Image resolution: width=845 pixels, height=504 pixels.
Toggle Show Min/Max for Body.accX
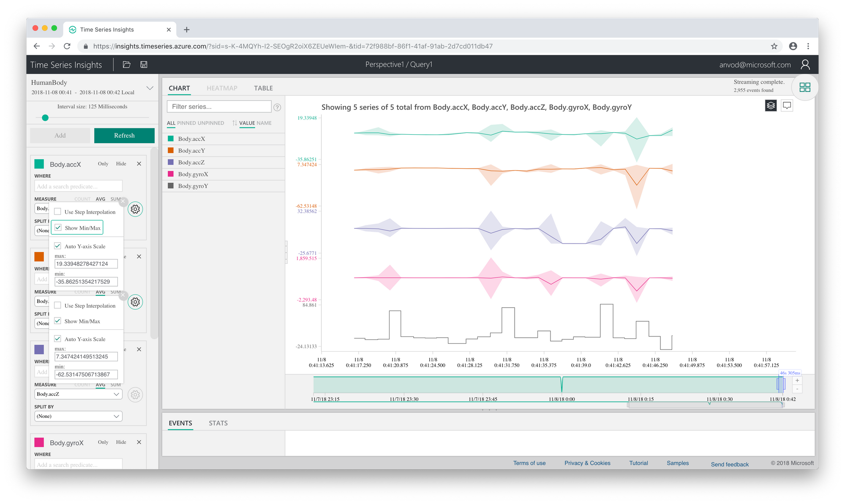point(58,228)
